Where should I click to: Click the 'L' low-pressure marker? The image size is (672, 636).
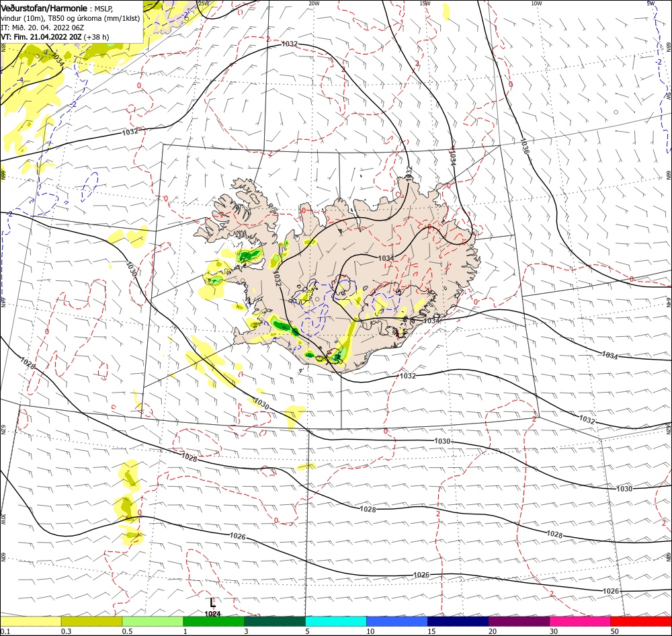[x=212, y=602]
